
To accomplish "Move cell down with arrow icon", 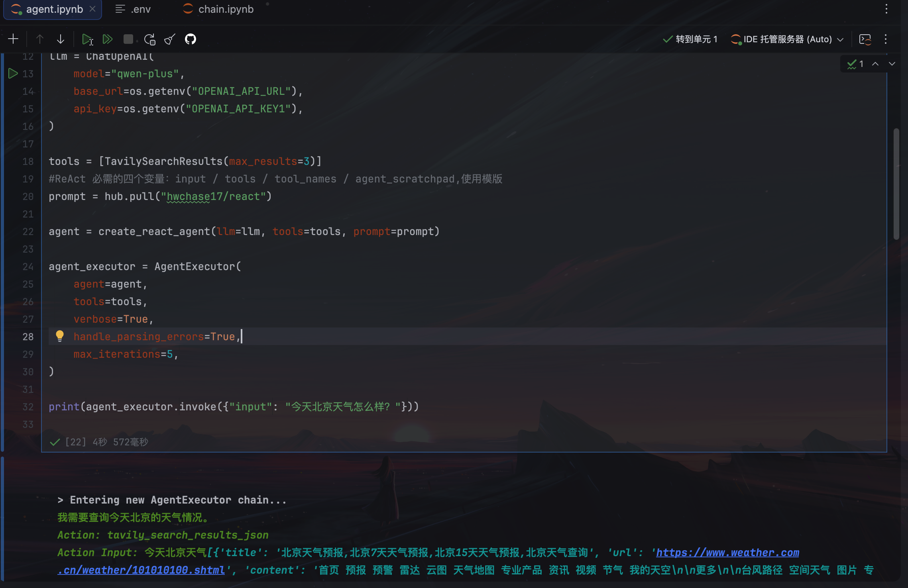I will click(61, 39).
